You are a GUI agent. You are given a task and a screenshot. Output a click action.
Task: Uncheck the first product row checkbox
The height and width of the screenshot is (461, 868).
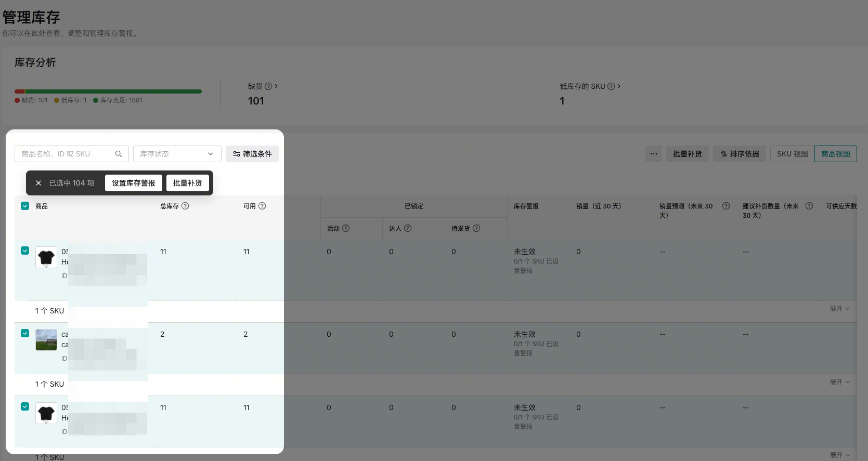click(x=25, y=251)
